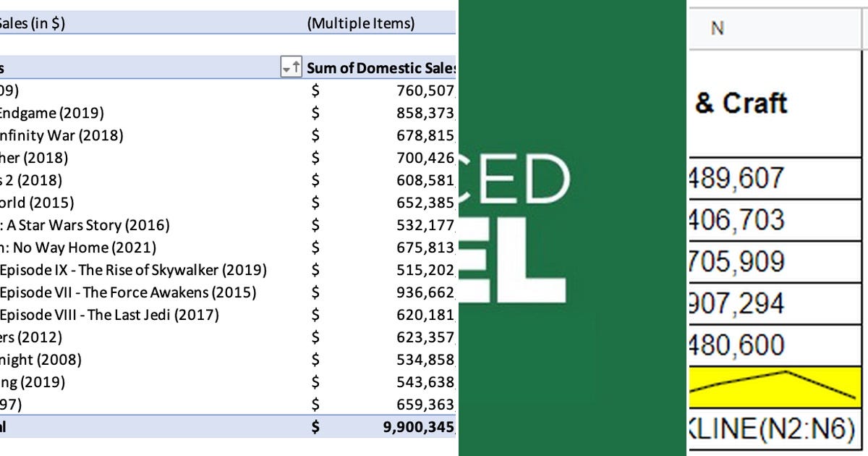Select the green Advanced Excel logo
868x456 pixels.
click(571, 228)
